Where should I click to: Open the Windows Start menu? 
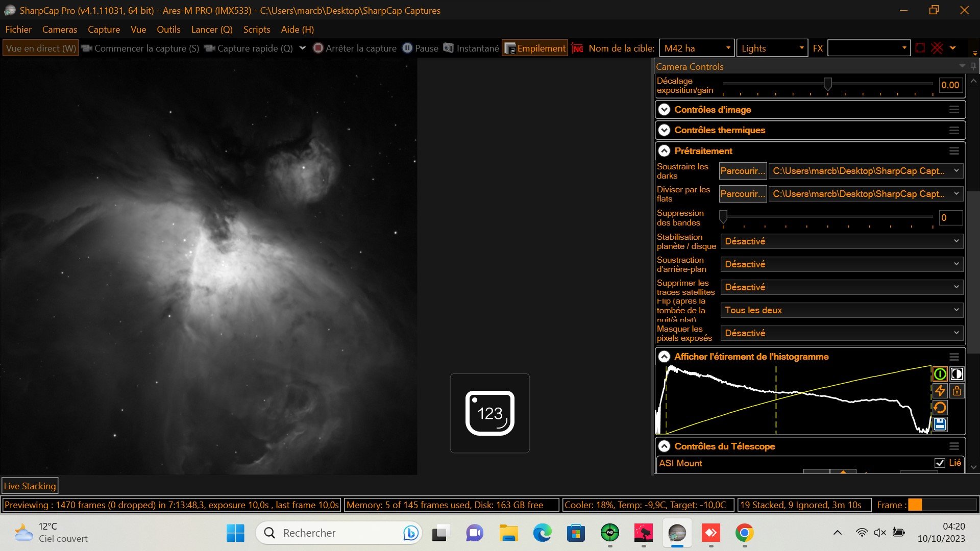[235, 533]
